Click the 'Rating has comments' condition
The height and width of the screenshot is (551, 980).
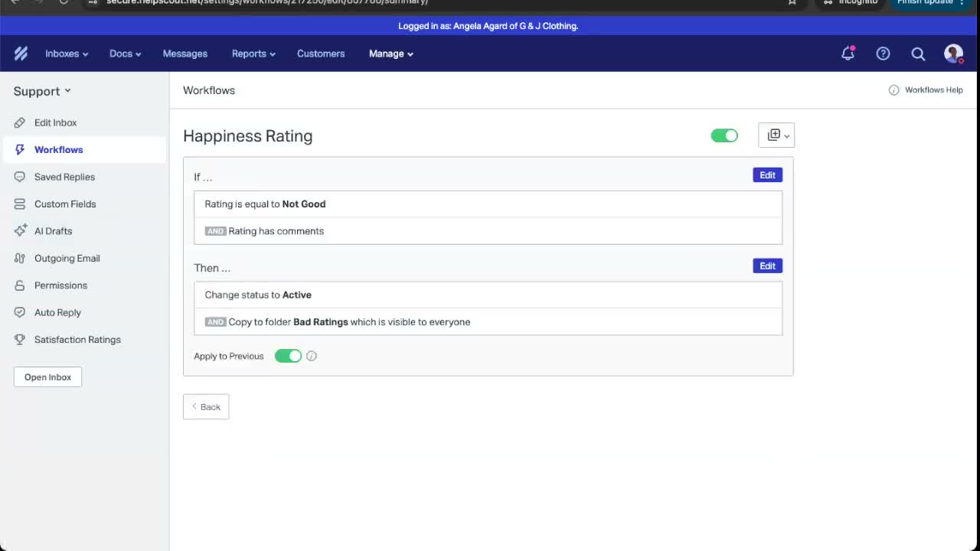[488, 231]
